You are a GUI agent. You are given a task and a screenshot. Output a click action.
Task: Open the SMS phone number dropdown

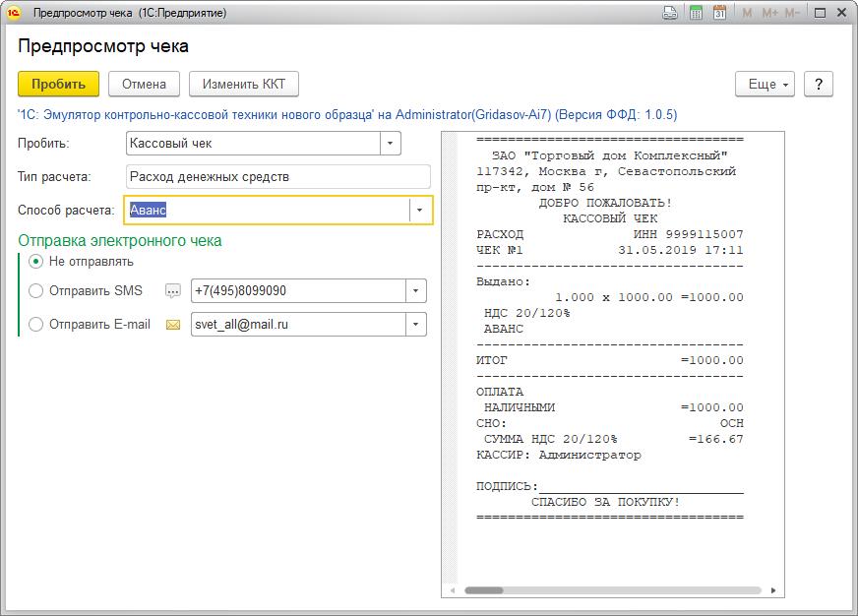pyautogui.click(x=416, y=291)
